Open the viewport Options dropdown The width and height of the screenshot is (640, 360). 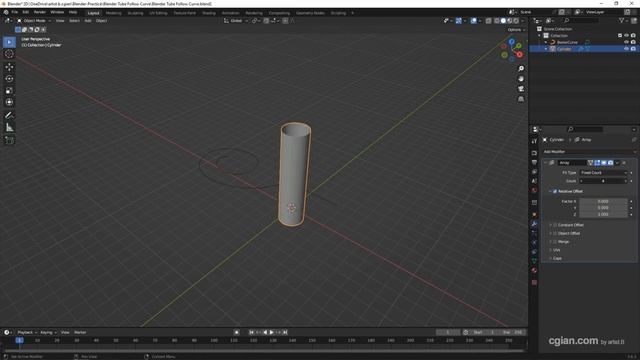click(x=516, y=30)
